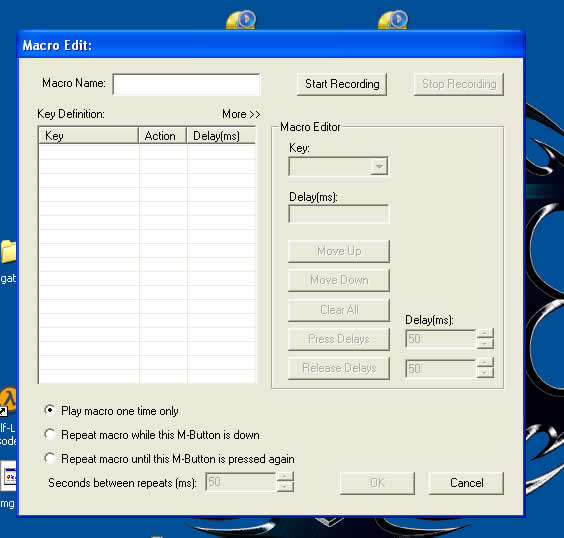
Task: Click the Seconds between repeats field
Action: coord(240,482)
